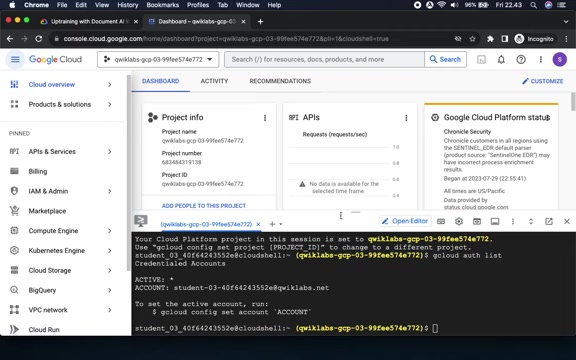Add a new Cloud Shell tab

pos(272,224)
